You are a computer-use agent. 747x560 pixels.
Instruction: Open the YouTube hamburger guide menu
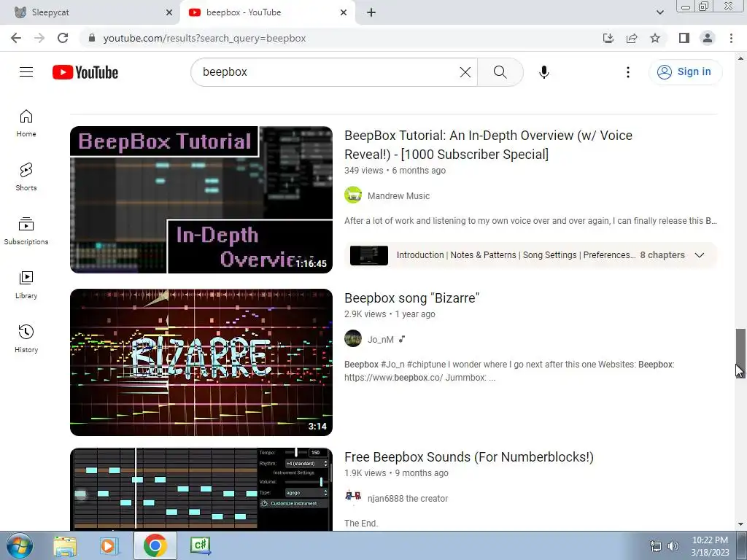coord(26,72)
